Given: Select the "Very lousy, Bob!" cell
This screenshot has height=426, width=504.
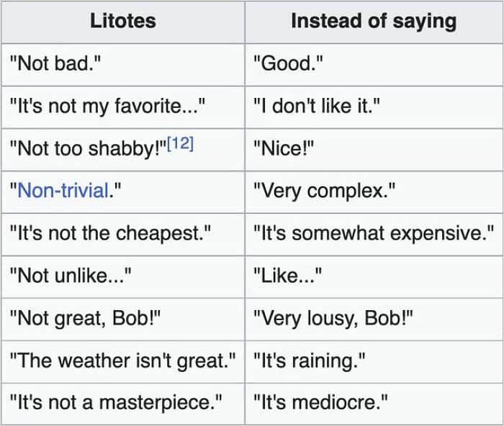Looking at the screenshot, I should (332, 318).
